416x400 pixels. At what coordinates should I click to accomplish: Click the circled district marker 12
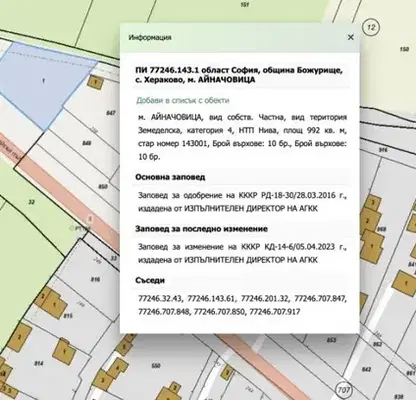click(371, 27)
